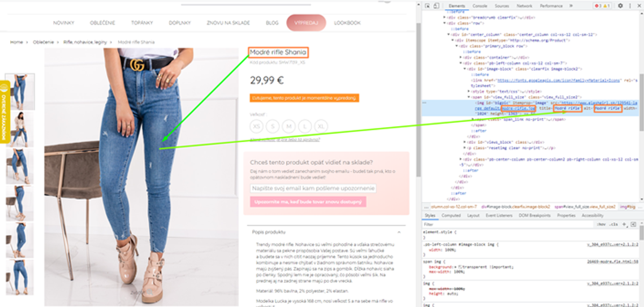This screenshot has width=644, height=307.
Task: Click the VÝPREDAJ sale button
Action: click(306, 23)
